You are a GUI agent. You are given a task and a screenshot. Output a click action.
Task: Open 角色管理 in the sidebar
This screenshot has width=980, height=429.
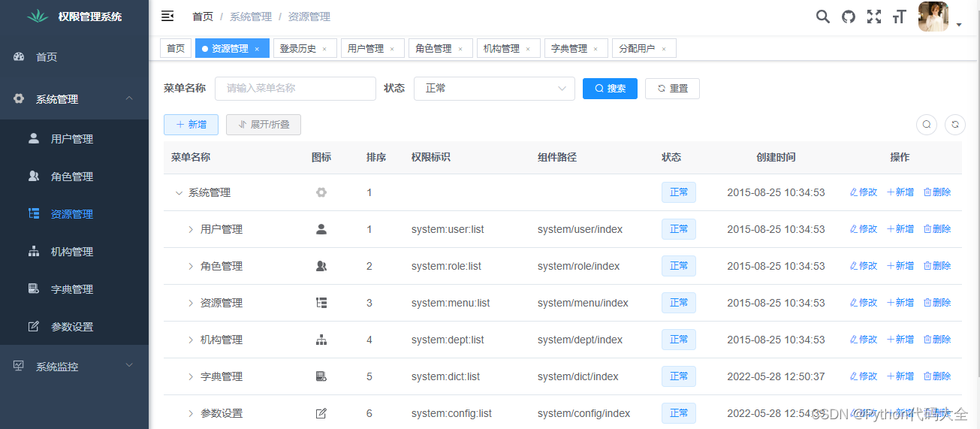(74, 177)
